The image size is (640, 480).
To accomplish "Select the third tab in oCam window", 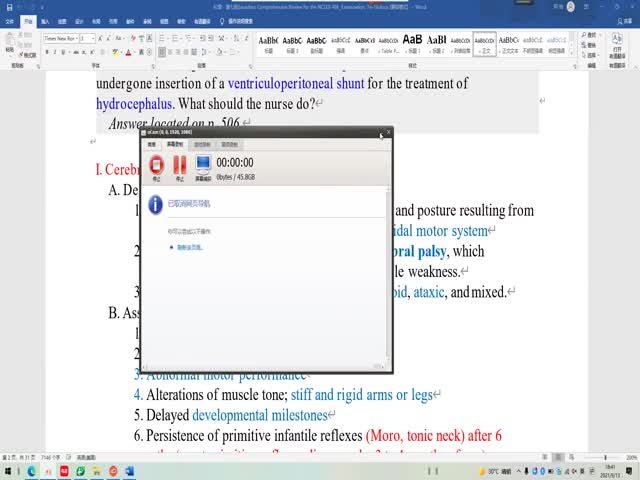I will (x=202, y=145).
